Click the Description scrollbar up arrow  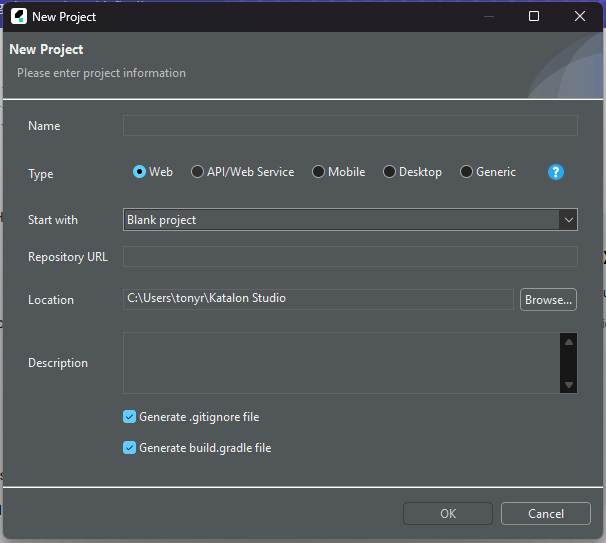569,342
